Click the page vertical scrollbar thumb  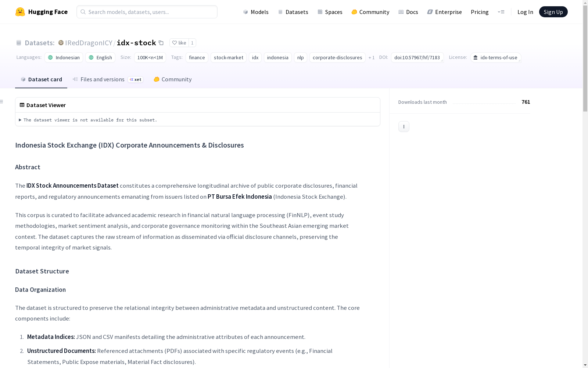(x=585, y=59)
